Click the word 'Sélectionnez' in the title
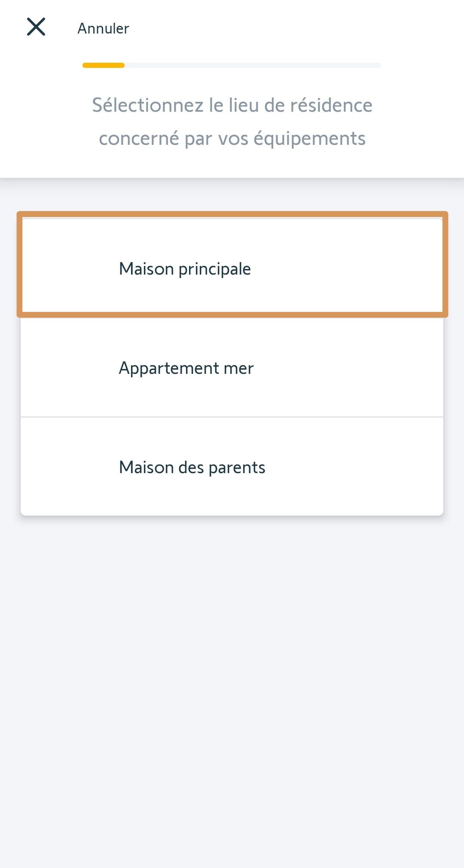 tap(148, 105)
